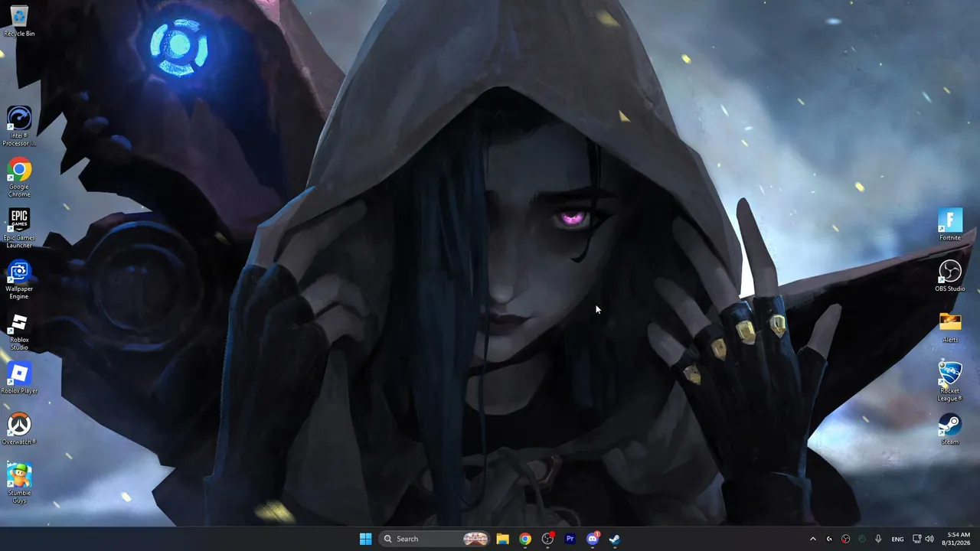
Task: Open File Explorer from the taskbar
Action: 502,539
